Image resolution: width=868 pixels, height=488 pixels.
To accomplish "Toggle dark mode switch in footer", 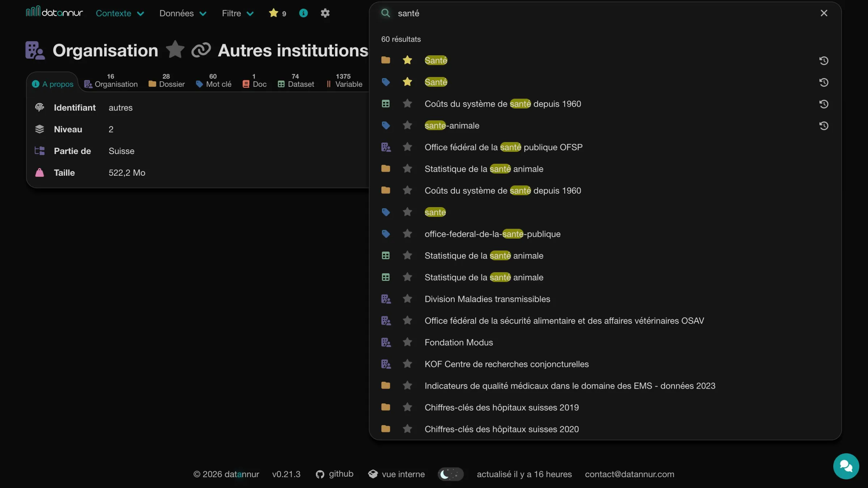I will pos(450,474).
